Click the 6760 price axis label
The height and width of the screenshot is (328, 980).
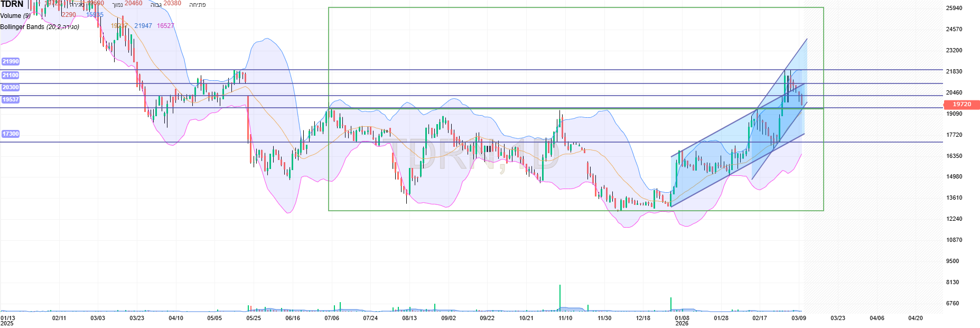953,304
